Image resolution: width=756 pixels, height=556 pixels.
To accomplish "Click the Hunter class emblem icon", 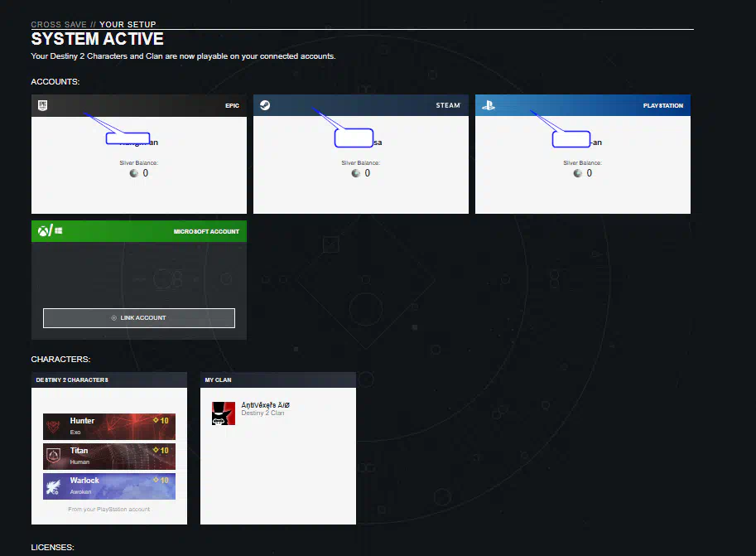I will coord(55,427).
